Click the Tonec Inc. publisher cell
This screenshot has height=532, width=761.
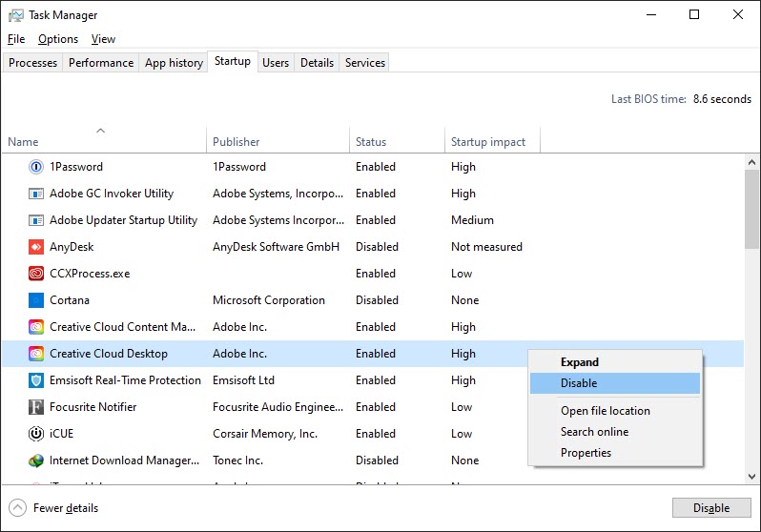[x=237, y=460]
